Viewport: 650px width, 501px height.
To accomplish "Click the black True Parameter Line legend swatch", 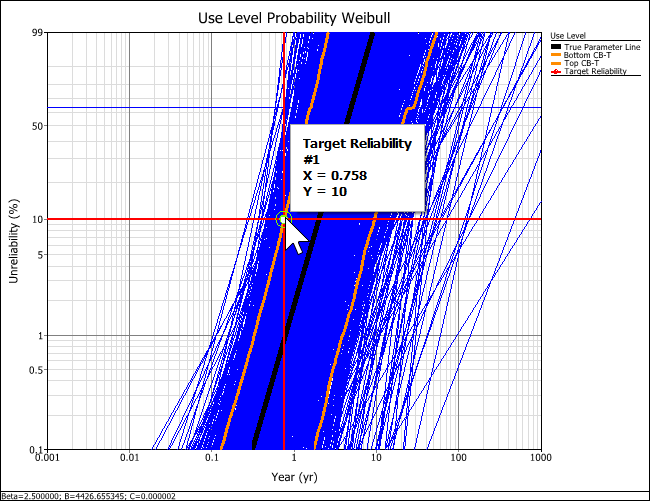I will (x=555, y=47).
